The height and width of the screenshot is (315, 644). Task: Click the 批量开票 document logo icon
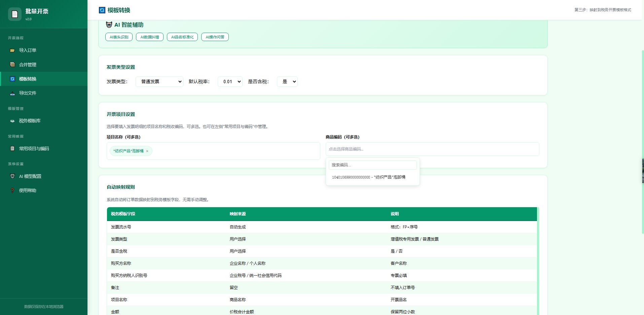[x=14, y=14]
